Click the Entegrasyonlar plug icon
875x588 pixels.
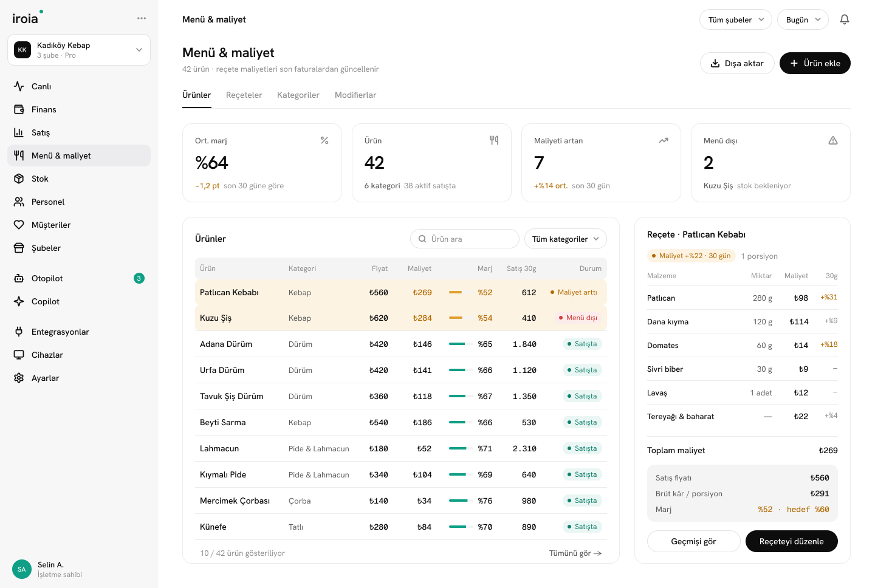(19, 332)
